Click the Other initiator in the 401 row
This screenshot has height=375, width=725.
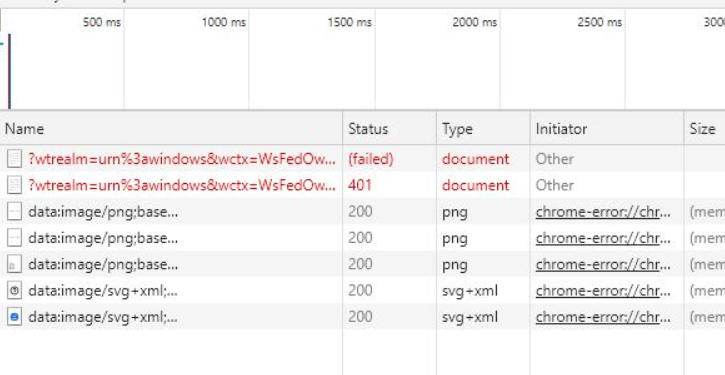point(555,185)
